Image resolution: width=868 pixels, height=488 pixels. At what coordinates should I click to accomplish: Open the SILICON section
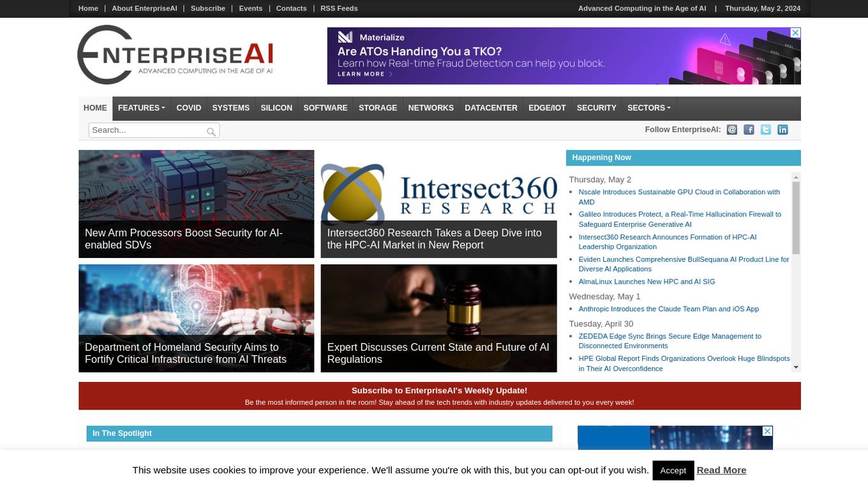(x=276, y=108)
